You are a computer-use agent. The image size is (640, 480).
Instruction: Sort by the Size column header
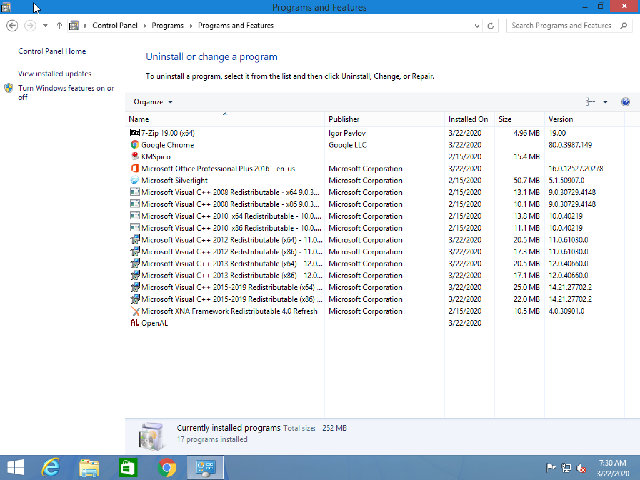519,119
